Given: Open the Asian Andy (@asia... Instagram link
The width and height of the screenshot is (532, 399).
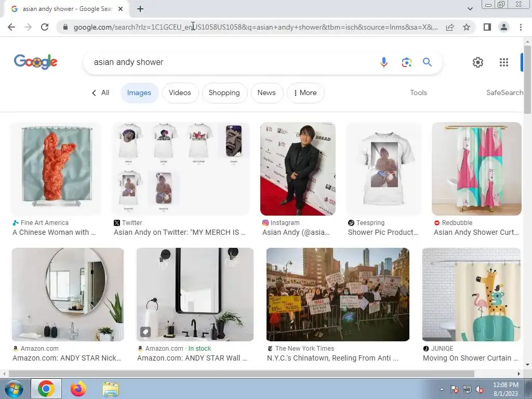Looking at the screenshot, I should (296, 232).
